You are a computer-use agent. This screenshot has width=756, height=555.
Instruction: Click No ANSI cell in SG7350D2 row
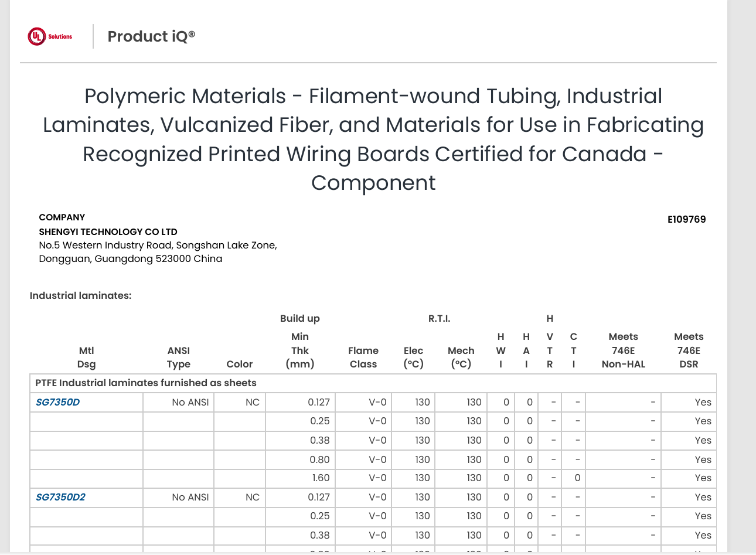pos(190,497)
